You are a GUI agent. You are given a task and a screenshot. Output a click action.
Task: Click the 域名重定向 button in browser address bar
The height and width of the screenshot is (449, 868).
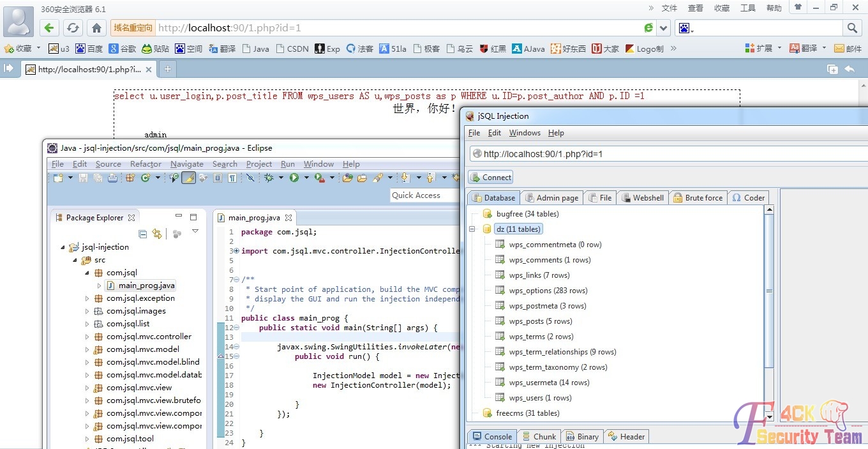coord(133,27)
